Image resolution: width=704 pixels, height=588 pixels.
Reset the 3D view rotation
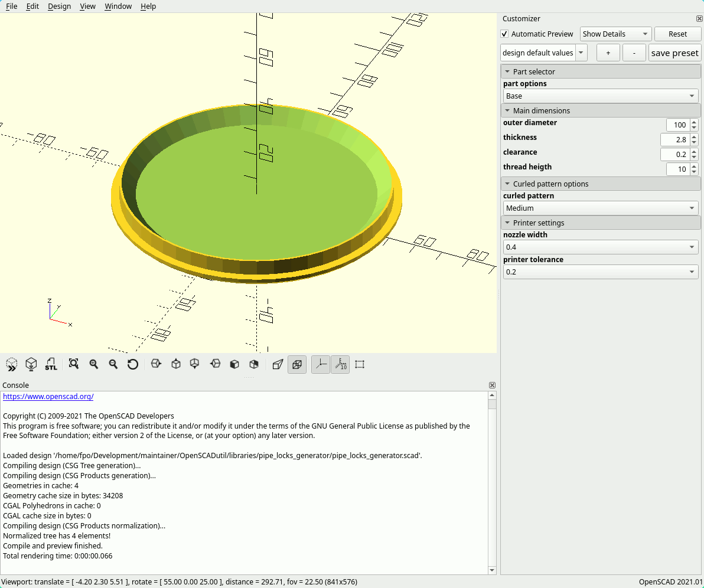pos(133,364)
